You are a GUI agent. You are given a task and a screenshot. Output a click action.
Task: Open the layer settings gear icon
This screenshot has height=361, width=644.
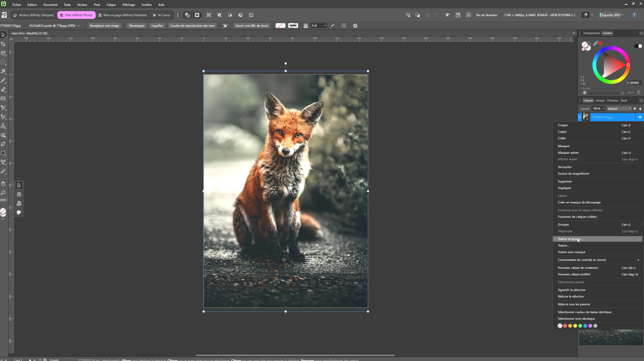(635, 109)
